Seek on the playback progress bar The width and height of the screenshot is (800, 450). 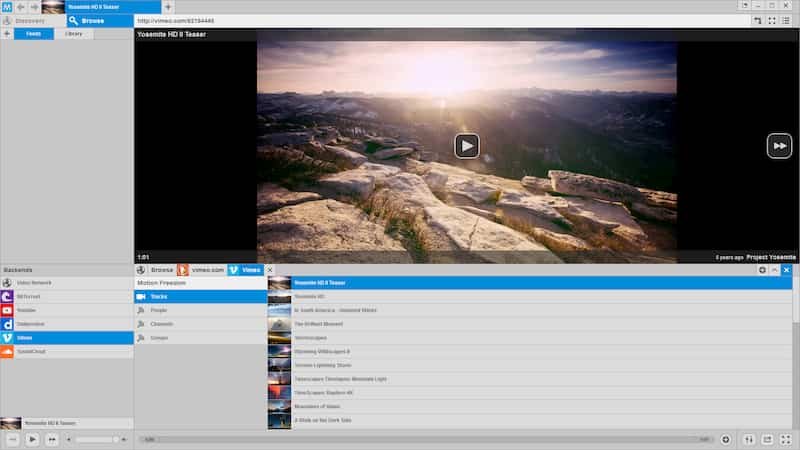pos(427,439)
